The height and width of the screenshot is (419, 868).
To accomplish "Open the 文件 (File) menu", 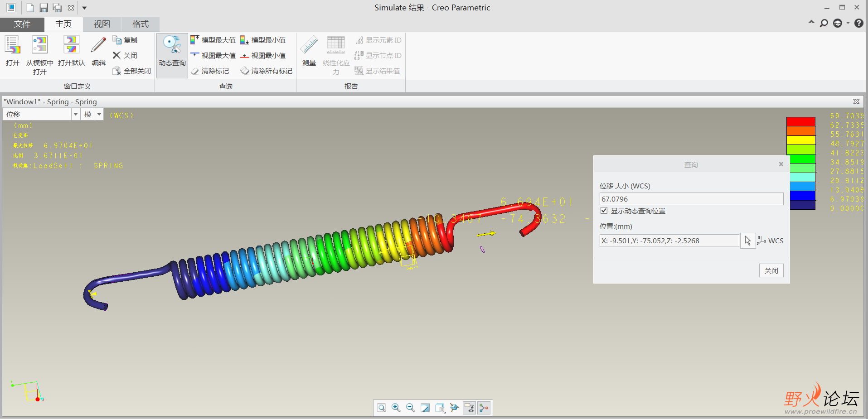I will point(22,24).
